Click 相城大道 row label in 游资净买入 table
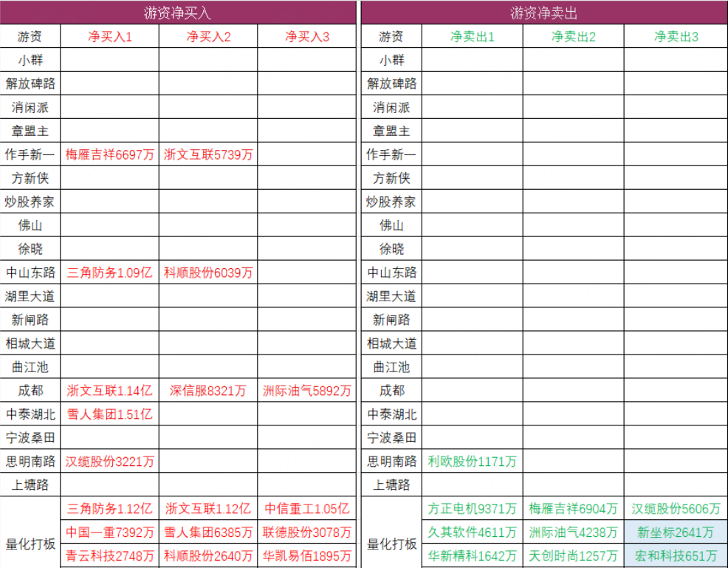The image size is (728, 568). coord(30,343)
